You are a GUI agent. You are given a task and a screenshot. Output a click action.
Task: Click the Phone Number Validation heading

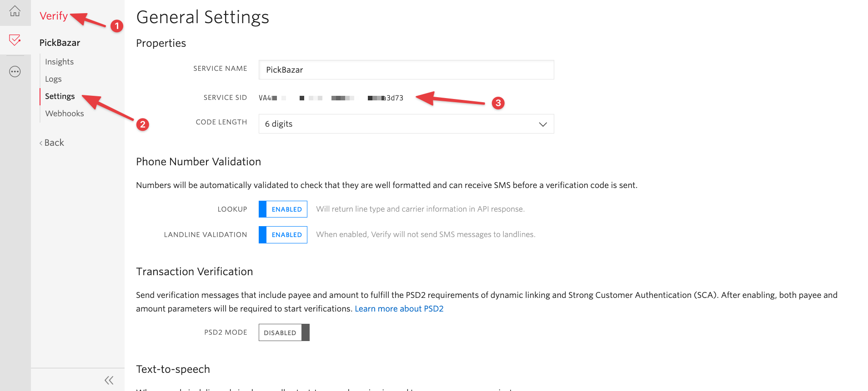(x=198, y=162)
